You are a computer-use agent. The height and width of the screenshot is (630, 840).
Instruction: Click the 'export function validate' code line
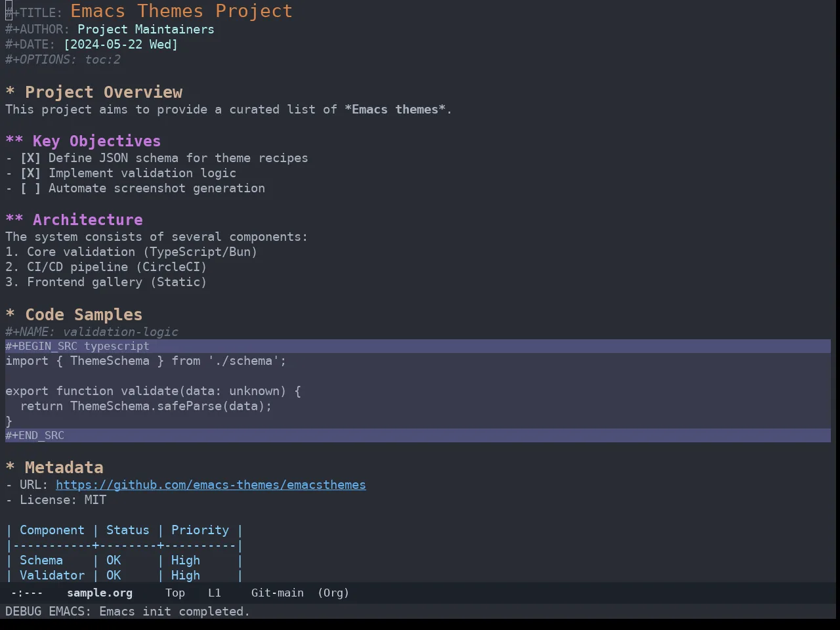(153, 391)
